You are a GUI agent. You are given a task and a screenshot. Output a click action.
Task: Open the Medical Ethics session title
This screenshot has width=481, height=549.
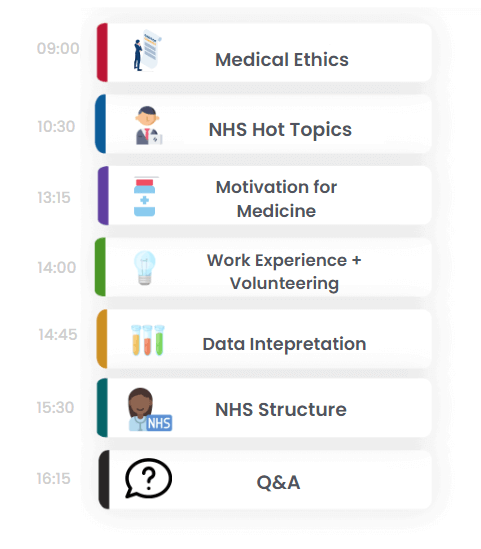(x=282, y=60)
